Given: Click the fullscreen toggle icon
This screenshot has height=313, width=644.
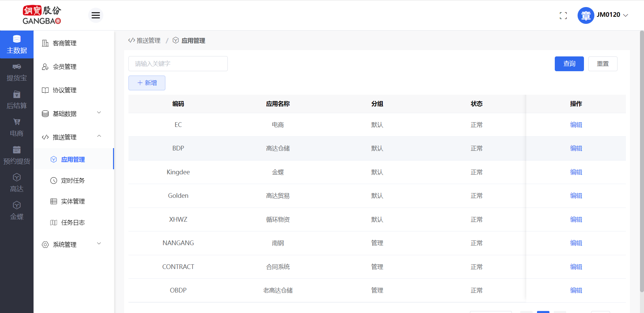Looking at the screenshot, I should click(563, 15).
